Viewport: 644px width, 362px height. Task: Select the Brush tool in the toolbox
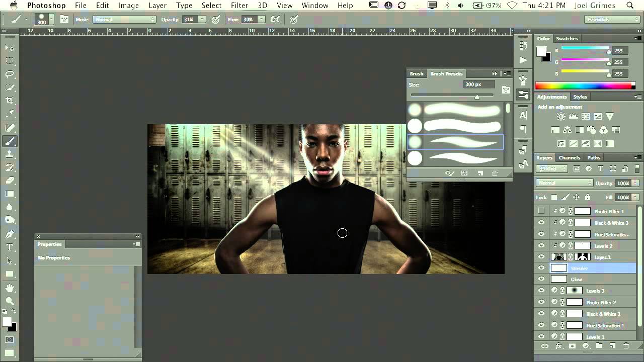(10, 141)
